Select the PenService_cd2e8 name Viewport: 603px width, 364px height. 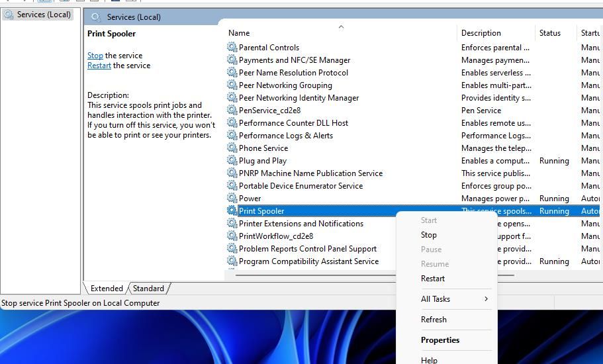(x=269, y=111)
